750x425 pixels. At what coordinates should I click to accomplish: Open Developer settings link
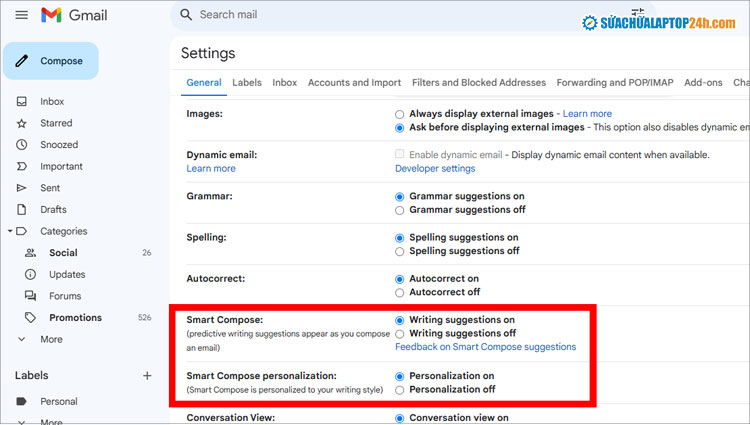click(435, 168)
